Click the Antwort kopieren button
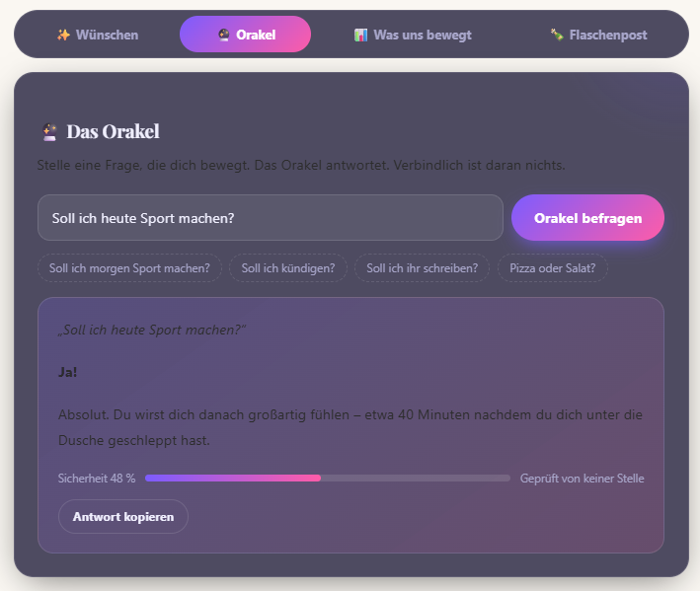700x591 pixels. click(x=123, y=517)
